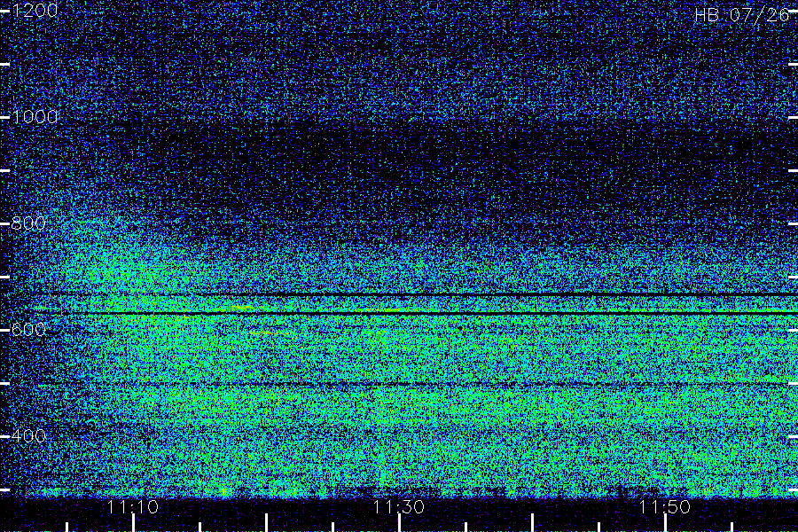This screenshot has width=798, height=532.
Task: Click the HB 07/26 date label
Action: (742, 15)
